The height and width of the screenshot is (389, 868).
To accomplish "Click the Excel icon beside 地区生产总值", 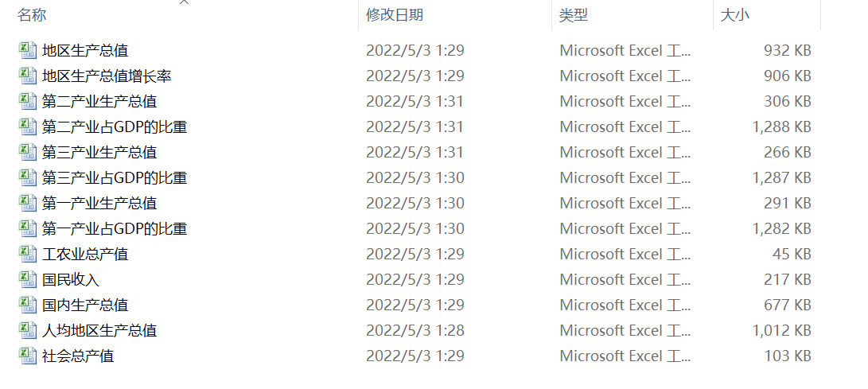I will coord(28,50).
